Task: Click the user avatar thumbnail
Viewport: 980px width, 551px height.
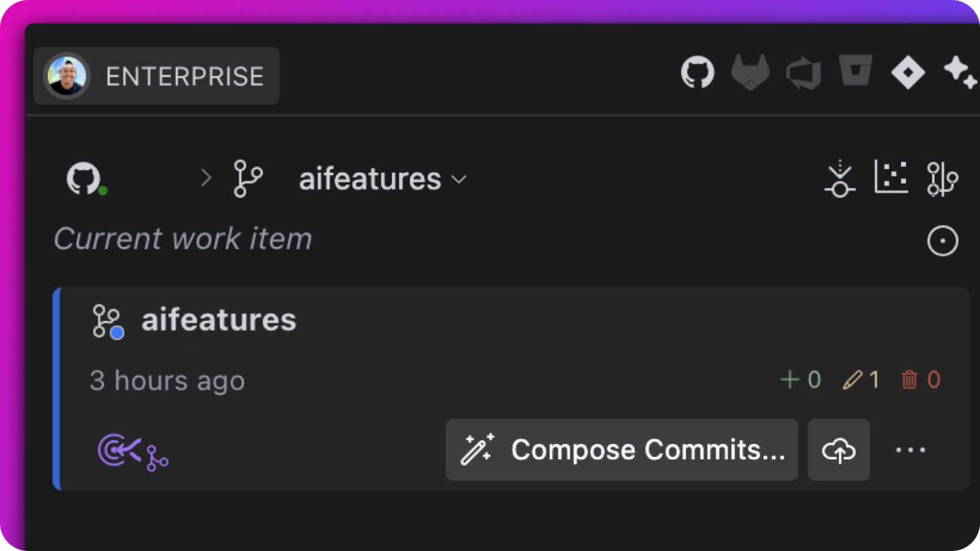Action: pos(66,76)
